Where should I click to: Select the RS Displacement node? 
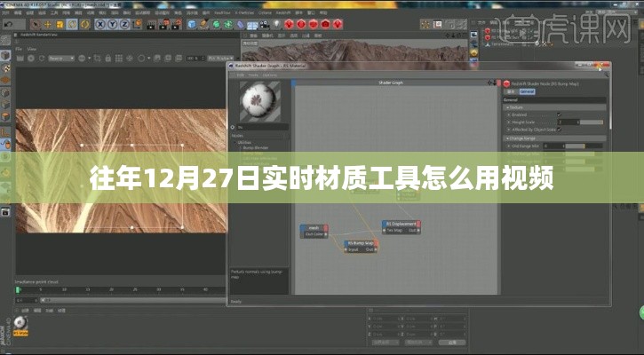point(402,224)
